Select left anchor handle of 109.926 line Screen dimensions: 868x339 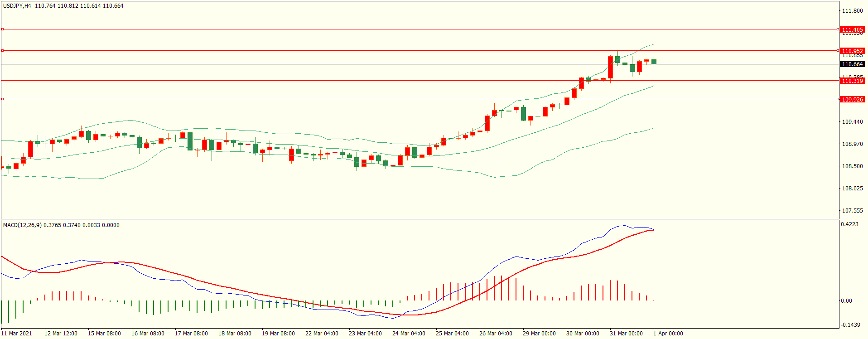tap(2, 99)
